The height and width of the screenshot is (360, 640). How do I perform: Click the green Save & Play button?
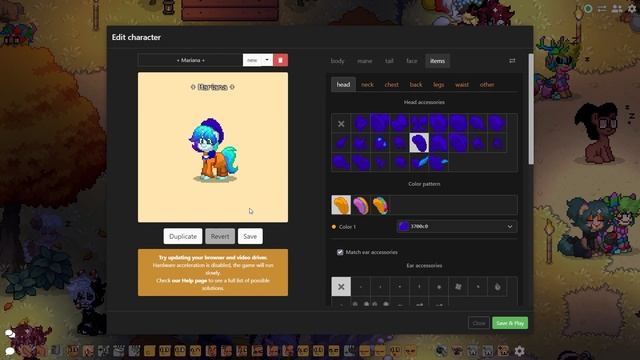point(510,323)
